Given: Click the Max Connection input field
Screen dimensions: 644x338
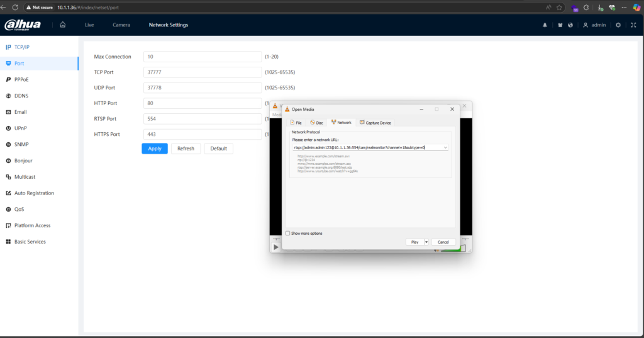Looking at the screenshot, I should (x=203, y=57).
